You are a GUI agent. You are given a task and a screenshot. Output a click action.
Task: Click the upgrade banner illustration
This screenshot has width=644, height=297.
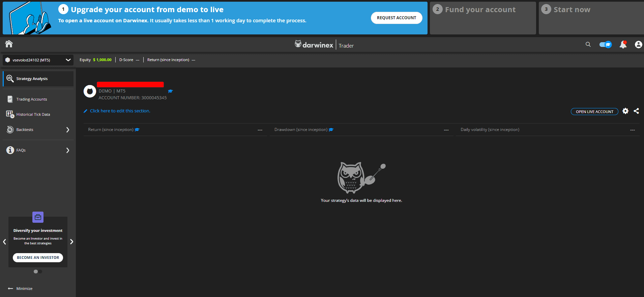point(30,19)
